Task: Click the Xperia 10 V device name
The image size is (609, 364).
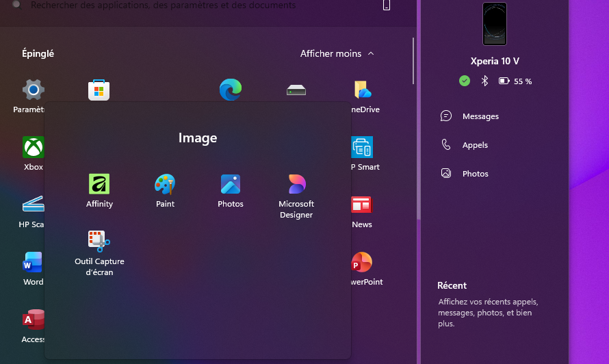Action: point(495,61)
